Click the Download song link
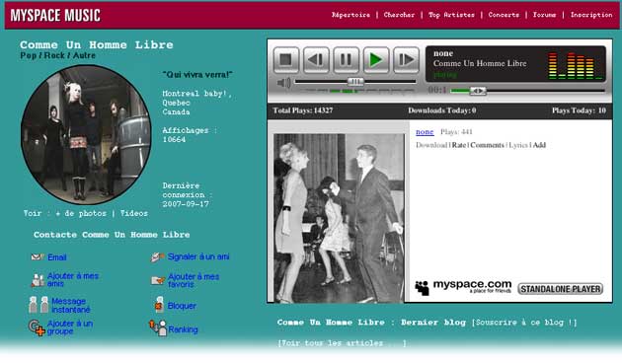 point(431,145)
